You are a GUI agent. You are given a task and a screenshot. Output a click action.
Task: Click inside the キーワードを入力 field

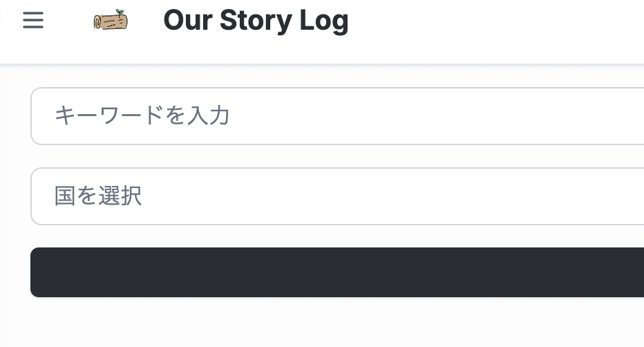coord(337,116)
